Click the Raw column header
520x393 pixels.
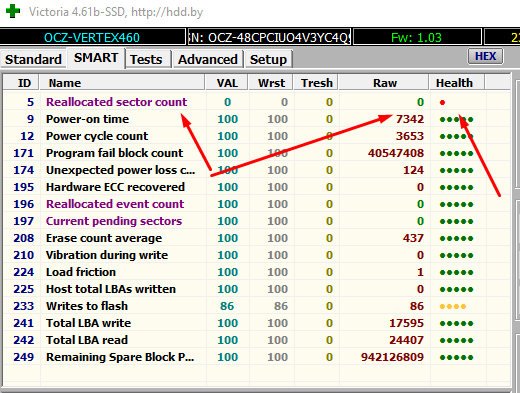(x=384, y=83)
